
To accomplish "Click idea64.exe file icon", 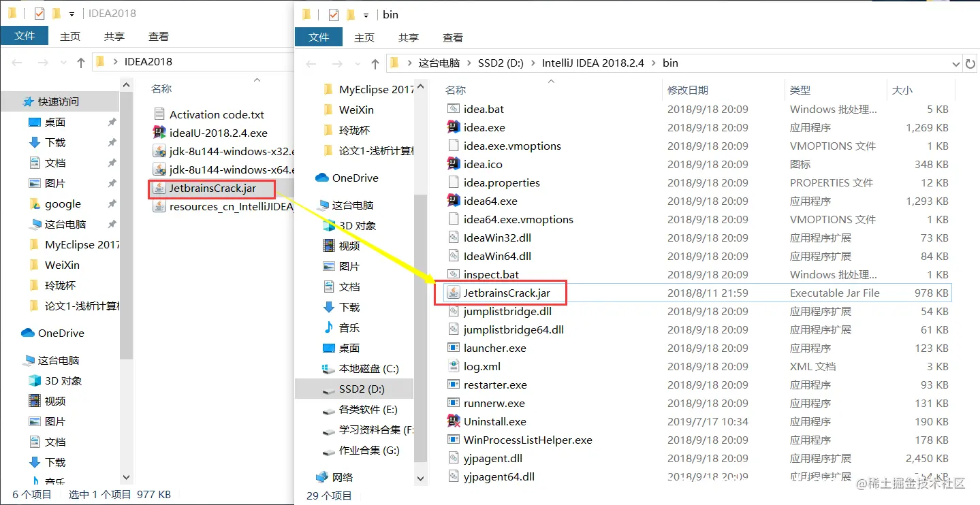I will pos(454,201).
